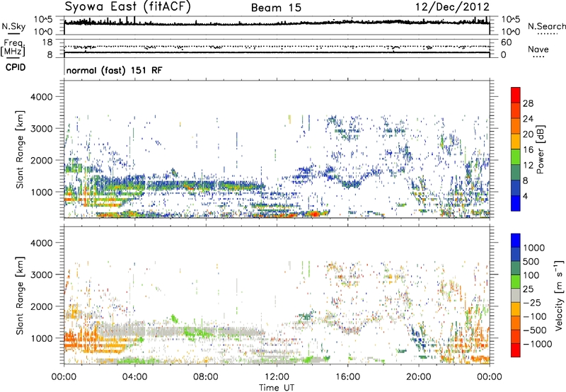Click the date '12/Dec/2012'
The width and height of the screenshot is (566, 392).
(x=452, y=7)
